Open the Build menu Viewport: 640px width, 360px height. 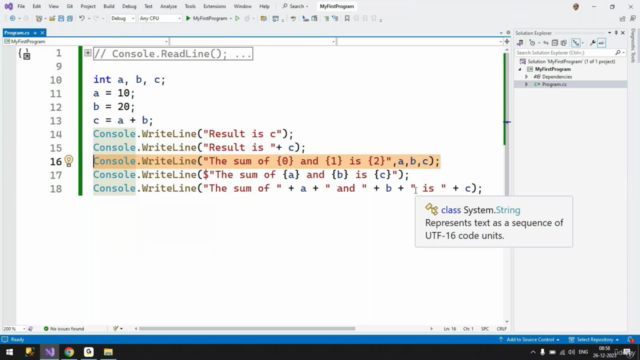tap(109, 6)
